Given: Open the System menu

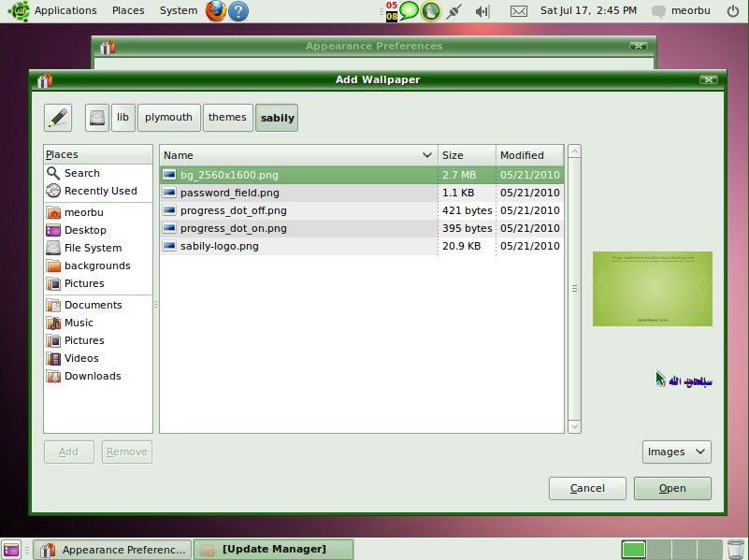Looking at the screenshot, I should point(179,10).
